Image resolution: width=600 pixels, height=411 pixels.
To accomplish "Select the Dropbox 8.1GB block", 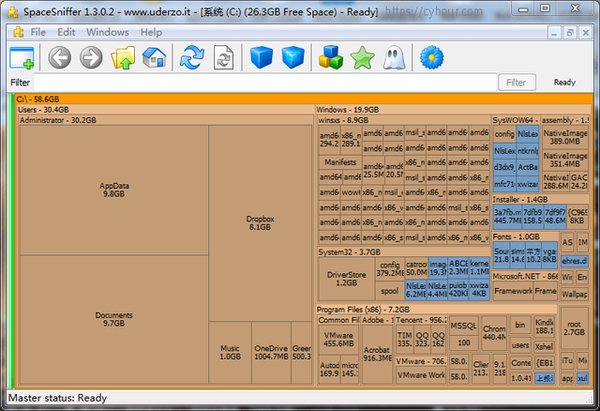I will click(x=260, y=223).
